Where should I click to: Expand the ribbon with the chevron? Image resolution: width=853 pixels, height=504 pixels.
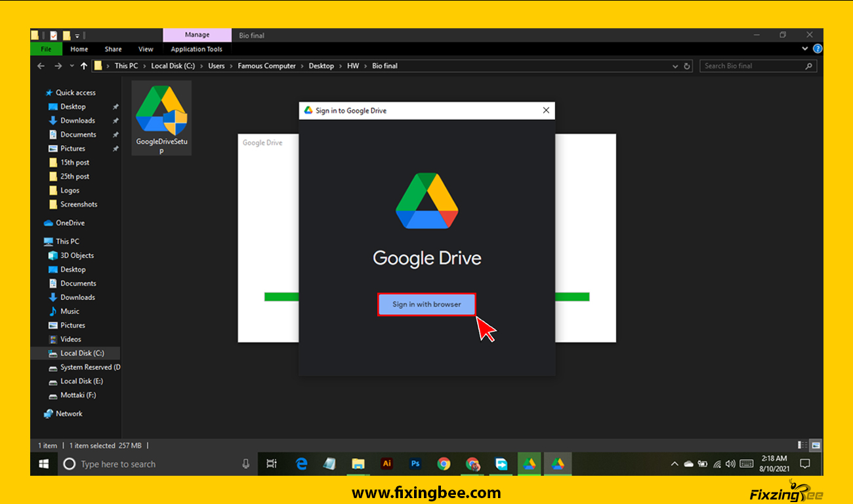click(x=805, y=49)
